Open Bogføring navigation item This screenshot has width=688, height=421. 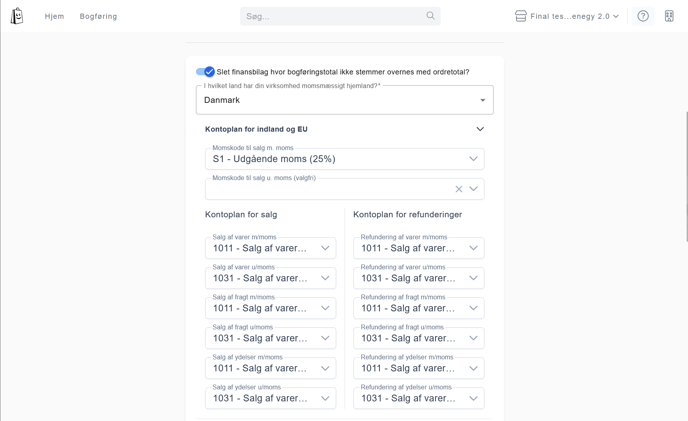click(x=98, y=16)
